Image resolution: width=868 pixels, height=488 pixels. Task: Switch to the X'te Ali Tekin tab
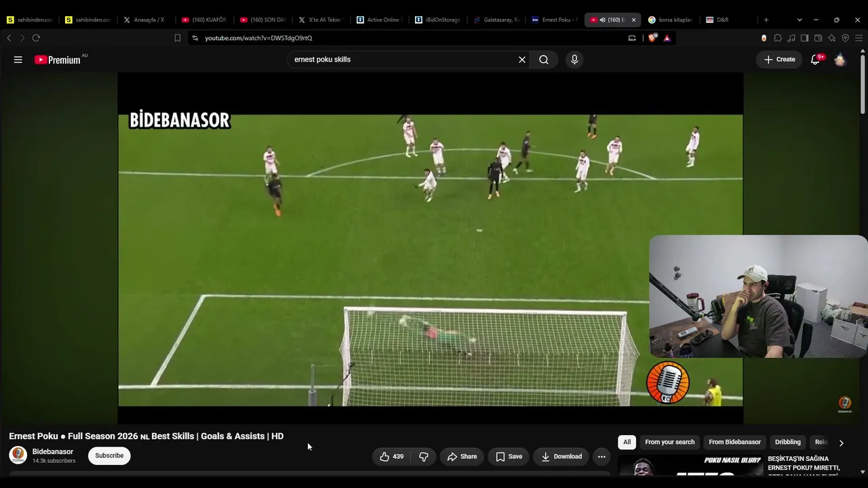(x=321, y=20)
